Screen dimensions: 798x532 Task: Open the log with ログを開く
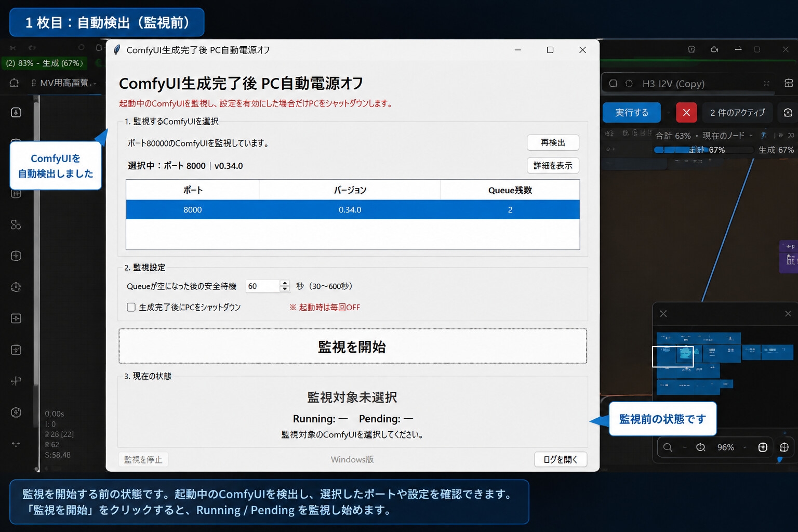561,459
